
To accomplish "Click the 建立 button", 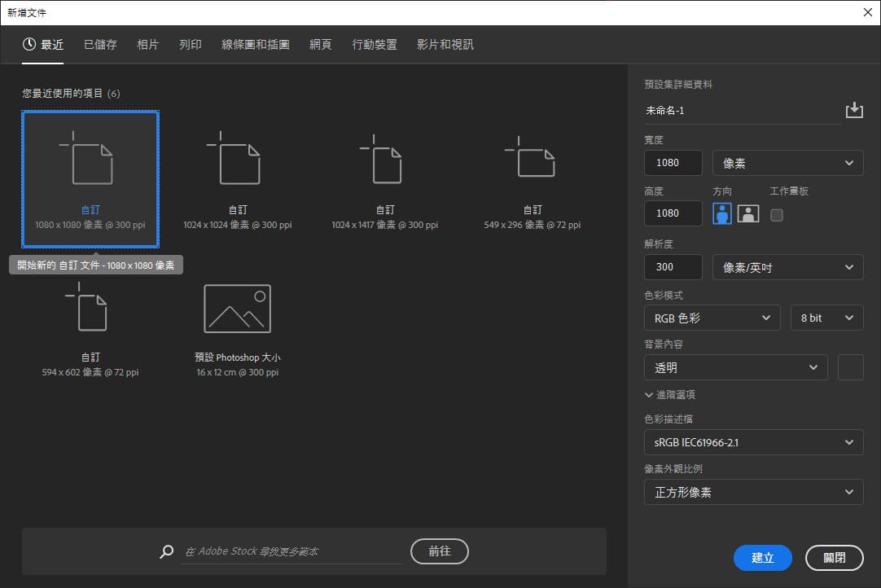I will click(x=762, y=558).
